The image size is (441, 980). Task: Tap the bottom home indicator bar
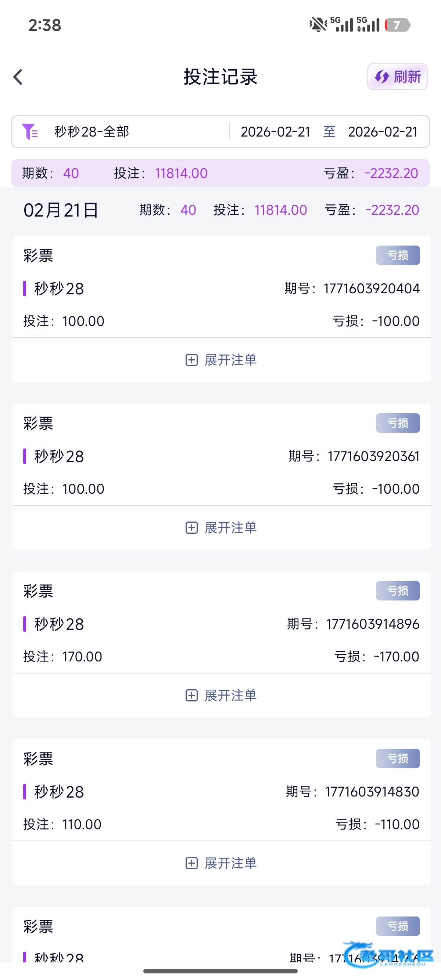[x=220, y=971]
